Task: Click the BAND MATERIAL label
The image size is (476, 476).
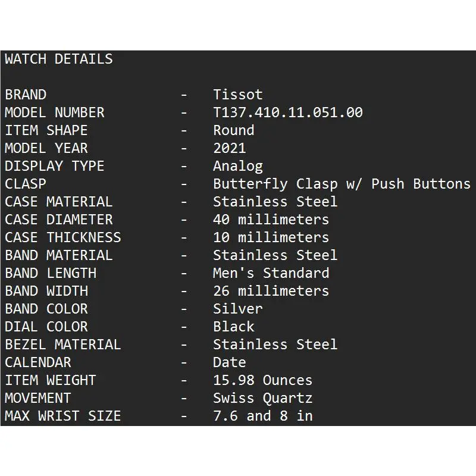Action: tap(58, 255)
